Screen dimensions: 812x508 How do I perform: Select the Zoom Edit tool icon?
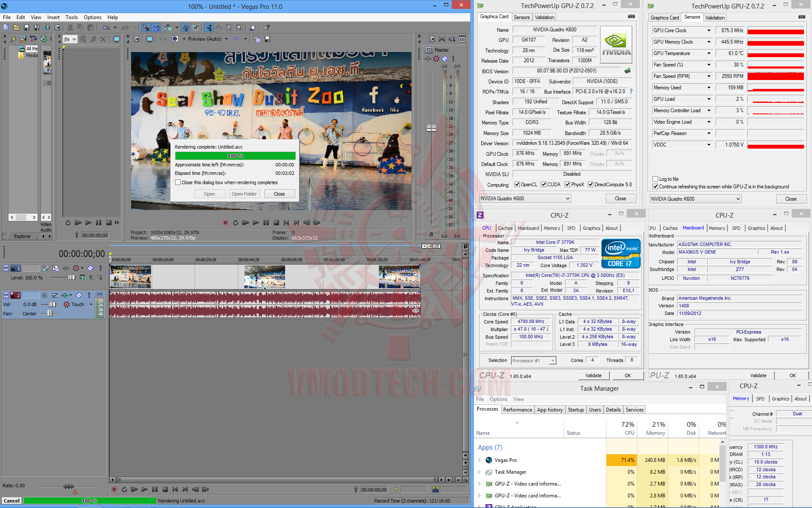tap(239, 28)
